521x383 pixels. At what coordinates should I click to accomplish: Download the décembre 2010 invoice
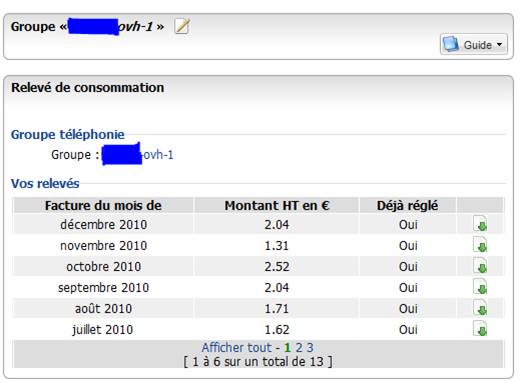pyautogui.click(x=480, y=224)
